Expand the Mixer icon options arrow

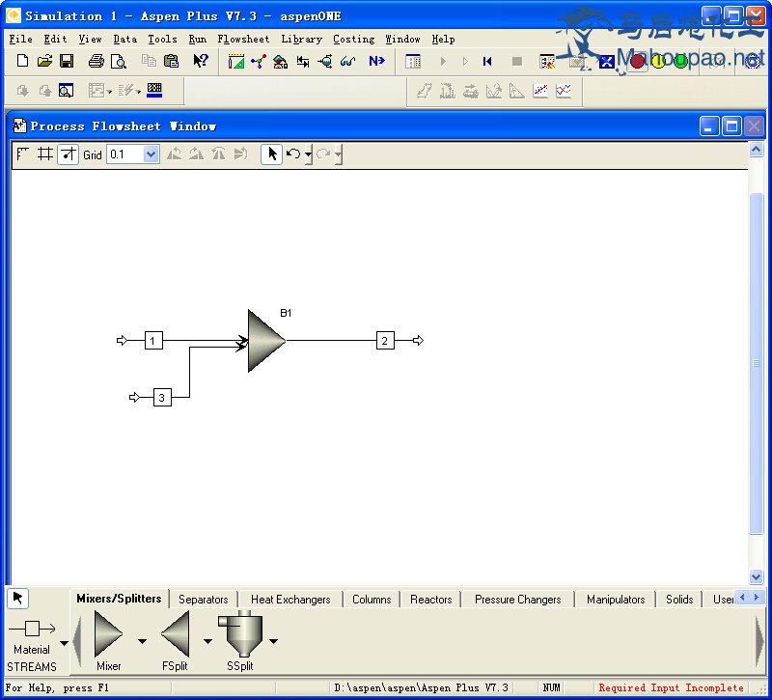tap(142, 641)
